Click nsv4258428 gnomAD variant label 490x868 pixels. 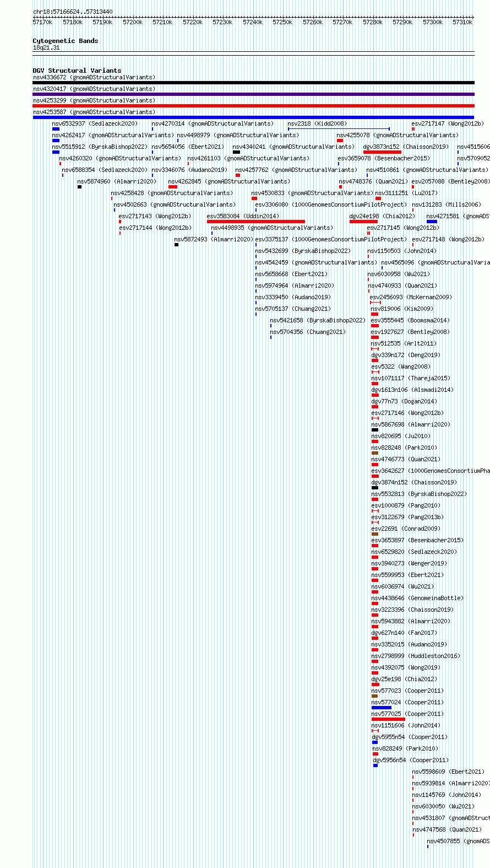(172, 193)
